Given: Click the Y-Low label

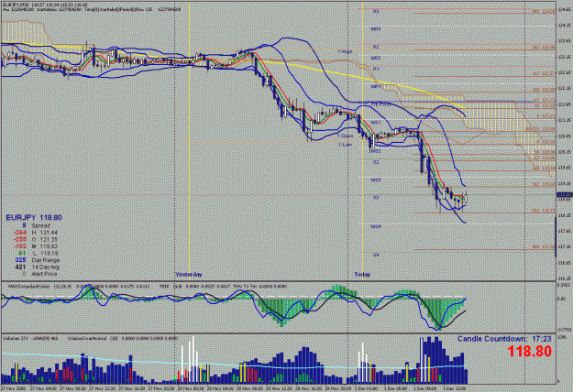Looking at the screenshot, I should pos(345,145).
